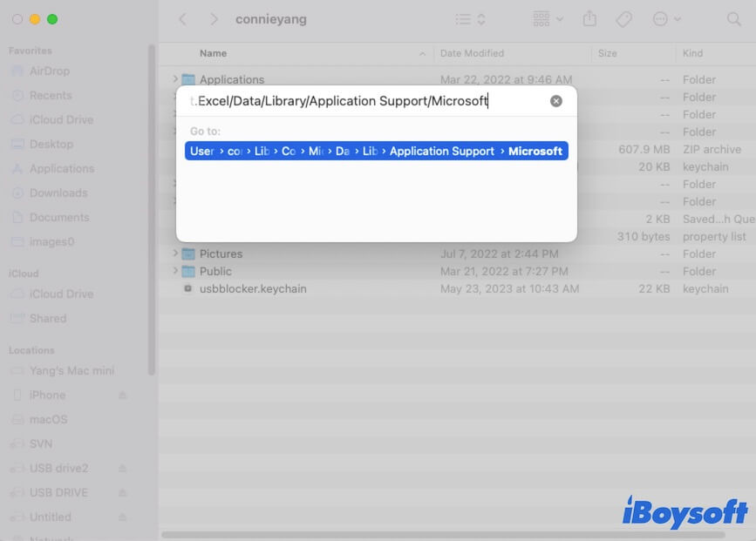Viewport: 756px width, 541px height.
Task: Go back with the left chevron
Action: [182, 19]
